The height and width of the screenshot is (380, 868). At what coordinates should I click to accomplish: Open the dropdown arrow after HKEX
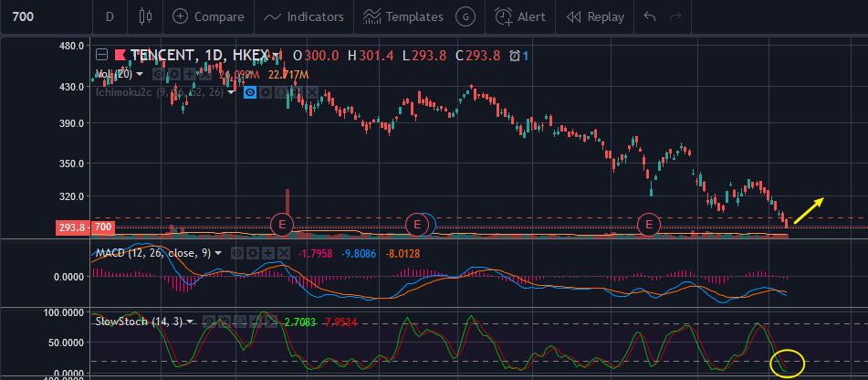pos(277,56)
